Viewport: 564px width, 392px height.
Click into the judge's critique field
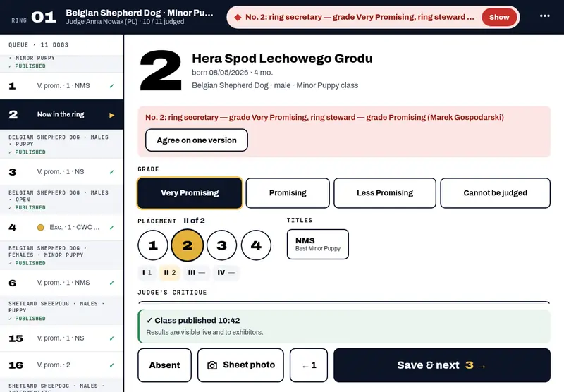click(344, 304)
